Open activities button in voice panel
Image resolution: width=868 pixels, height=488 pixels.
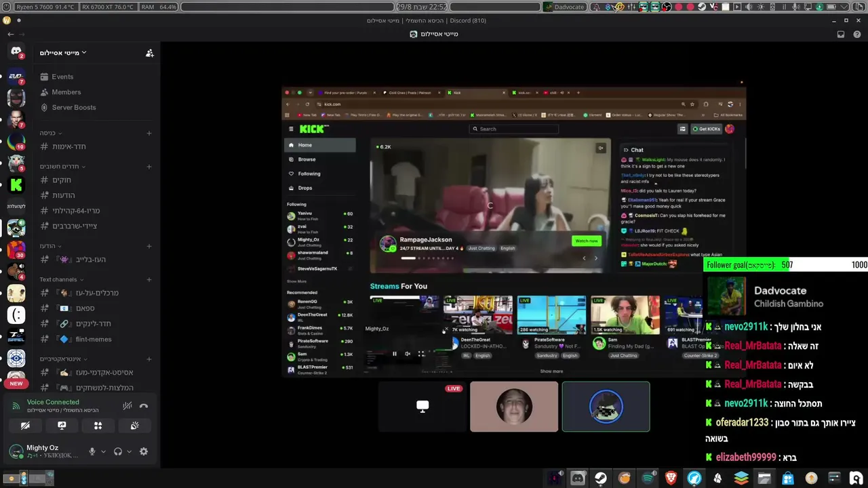coord(98,426)
